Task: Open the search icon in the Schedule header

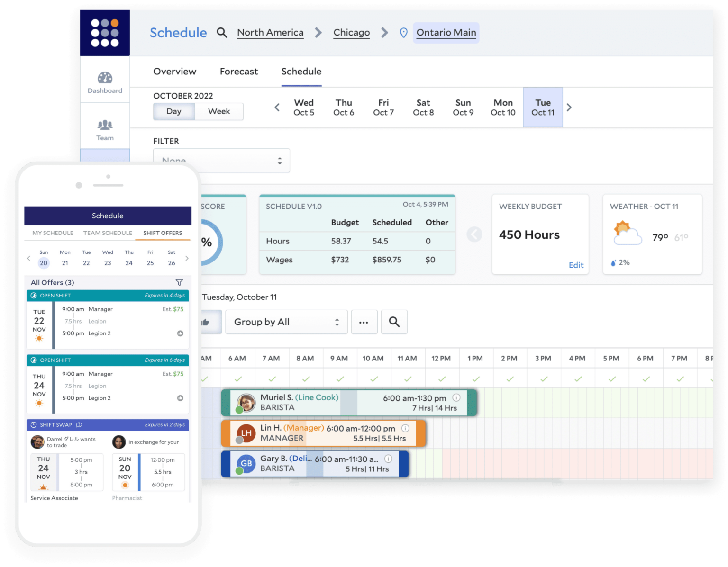Action: pos(222,33)
